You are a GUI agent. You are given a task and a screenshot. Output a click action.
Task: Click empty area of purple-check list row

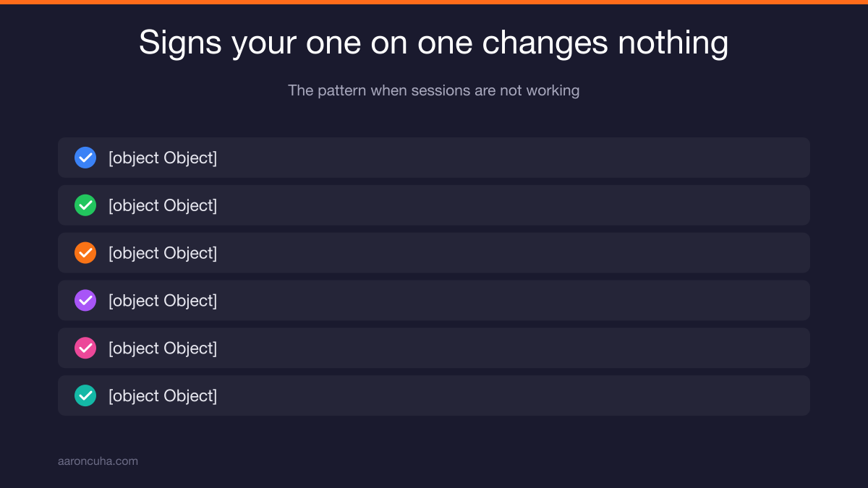506,301
